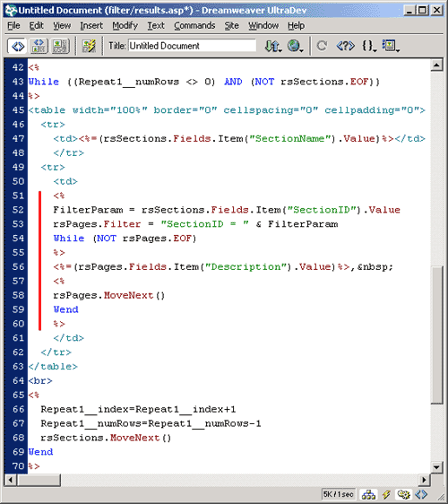The height and width of the screenshot is (504, 448).
Task: Click horizontal scrollbar right arrow
Action: [424, 480]
